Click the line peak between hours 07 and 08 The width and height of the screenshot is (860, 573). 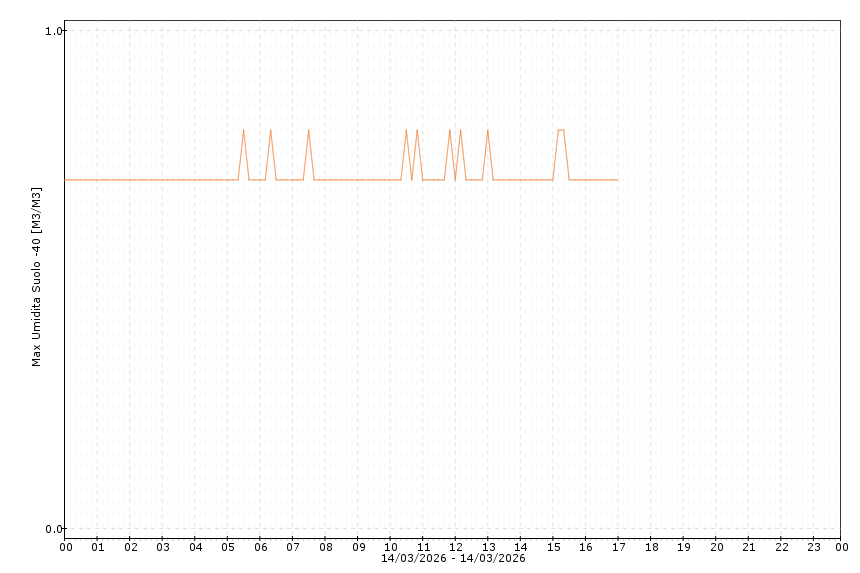coord(308,130)
